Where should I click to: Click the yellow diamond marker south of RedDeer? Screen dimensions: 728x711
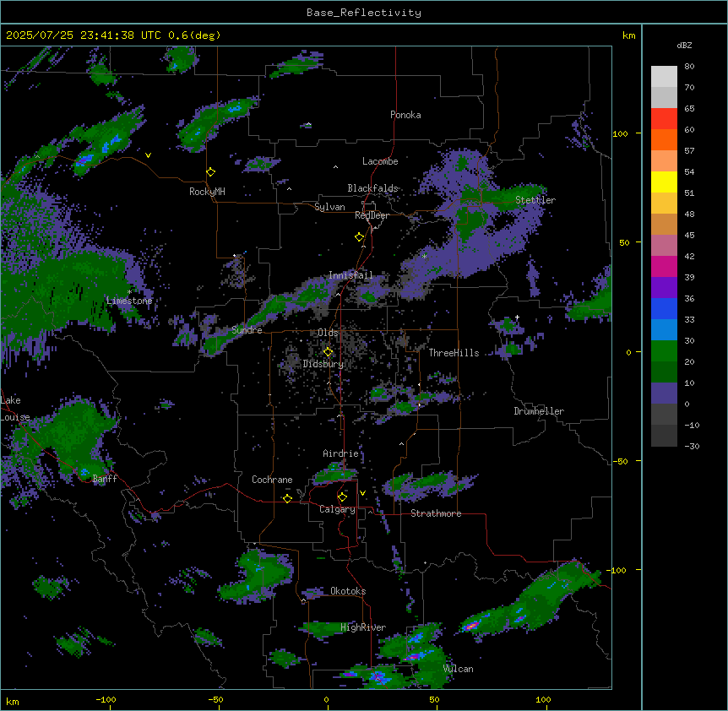[359, 237]
